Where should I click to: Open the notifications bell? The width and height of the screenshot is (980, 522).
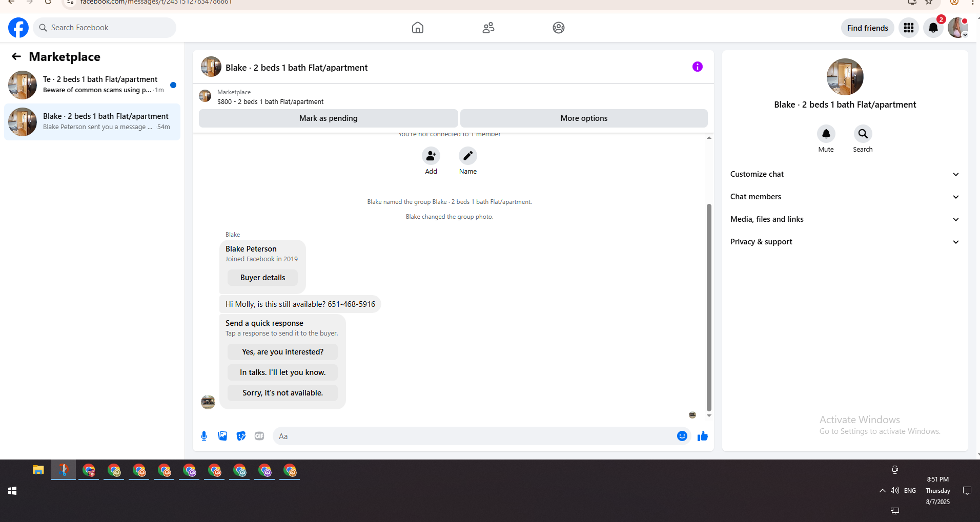pyautogui.click(x=933, y=28)
